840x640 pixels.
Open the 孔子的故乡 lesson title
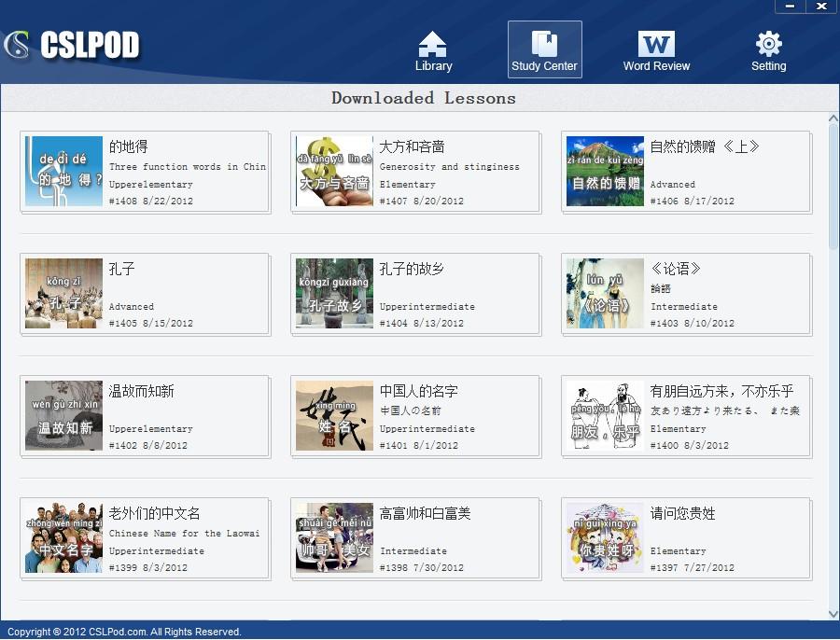point(412,269)
